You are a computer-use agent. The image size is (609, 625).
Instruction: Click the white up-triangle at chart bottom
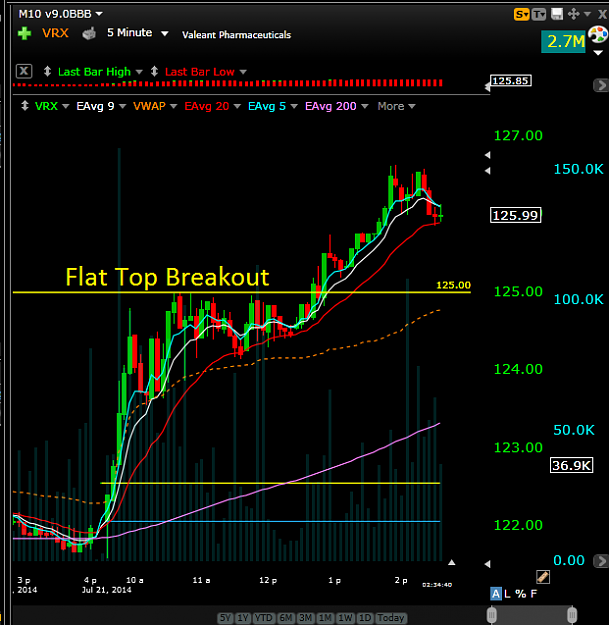click(x=451, y=562)
